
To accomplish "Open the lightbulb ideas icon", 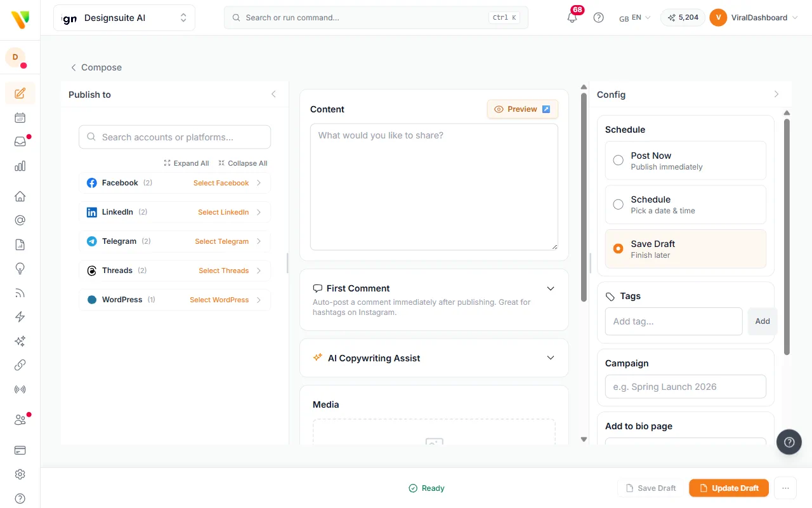I will click(20, 269).
